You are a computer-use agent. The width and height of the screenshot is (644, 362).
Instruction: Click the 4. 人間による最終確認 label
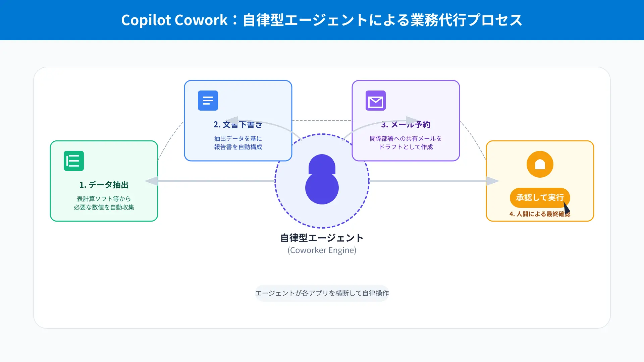pos(540,214)
